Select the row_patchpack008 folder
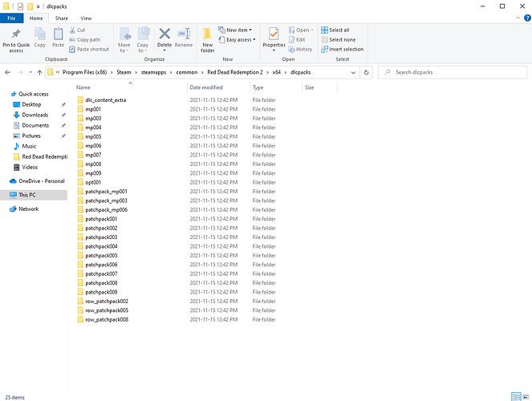The width and height of the screenshot is (532, 401). (x=107, y=320)
